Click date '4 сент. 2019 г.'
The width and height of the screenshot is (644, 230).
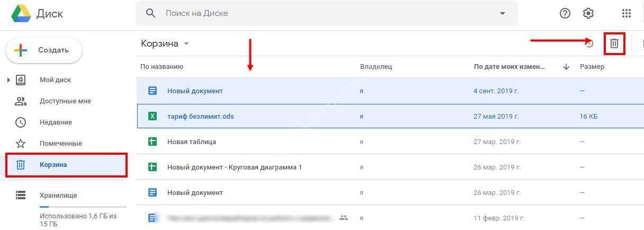coord(496,91)
